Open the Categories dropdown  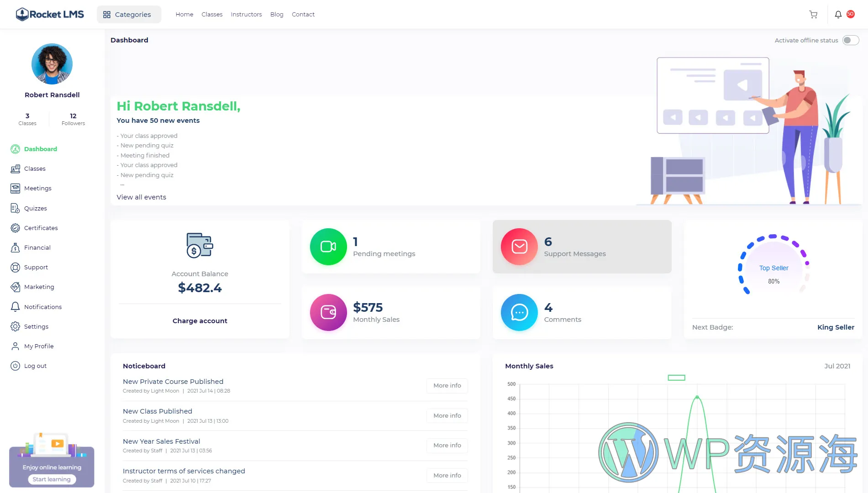coord(129,15)
